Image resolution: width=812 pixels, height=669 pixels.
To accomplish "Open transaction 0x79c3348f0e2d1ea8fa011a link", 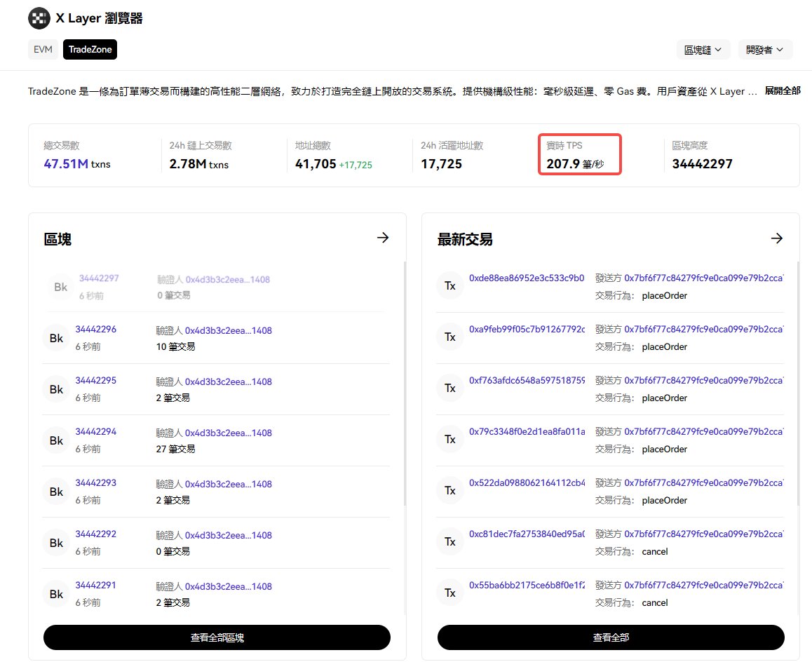I will tap(527, 432).
